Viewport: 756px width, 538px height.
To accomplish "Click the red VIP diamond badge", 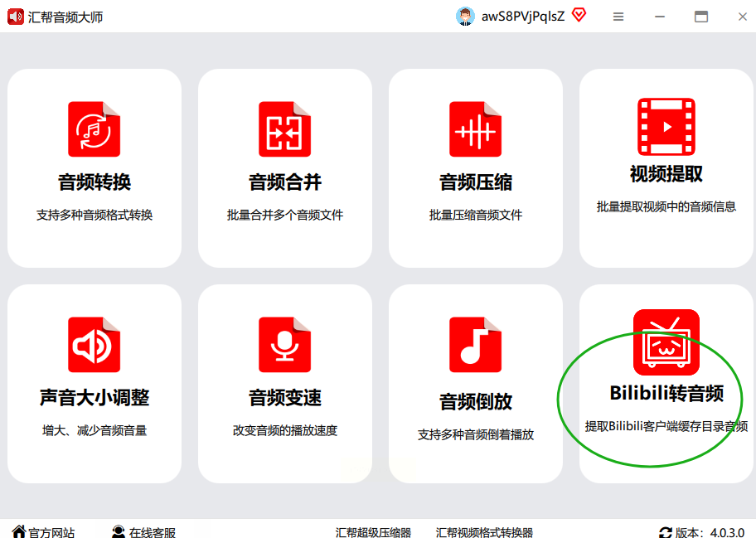I will coord(579,16).
